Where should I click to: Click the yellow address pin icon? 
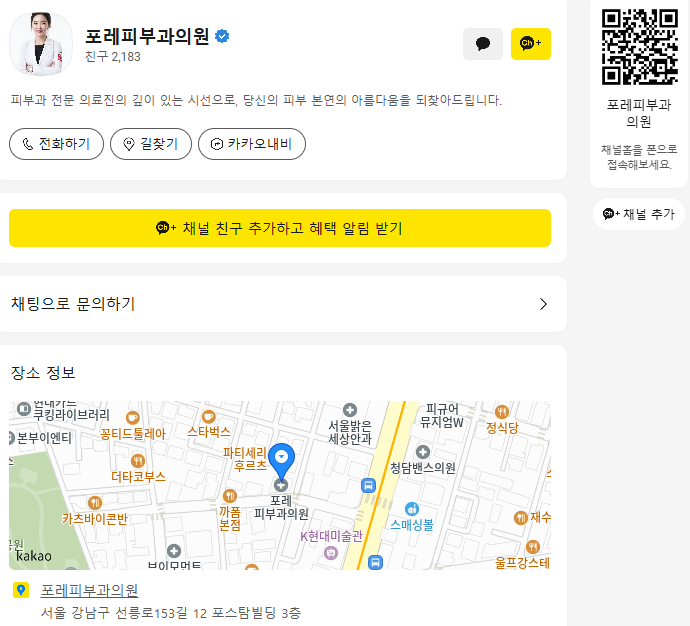[21, 590]
